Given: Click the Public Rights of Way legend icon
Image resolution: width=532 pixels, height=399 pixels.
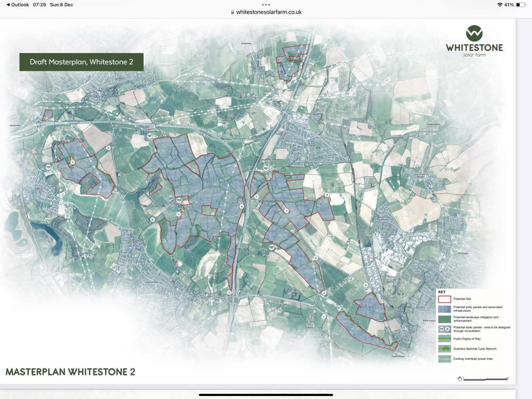Looking at the screenshot, I should point(444,339).
